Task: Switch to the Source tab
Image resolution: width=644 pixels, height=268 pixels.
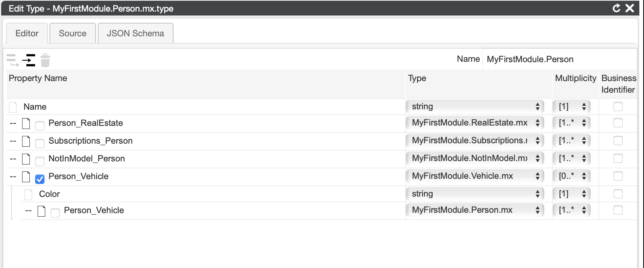Action: tap(73, 33)
